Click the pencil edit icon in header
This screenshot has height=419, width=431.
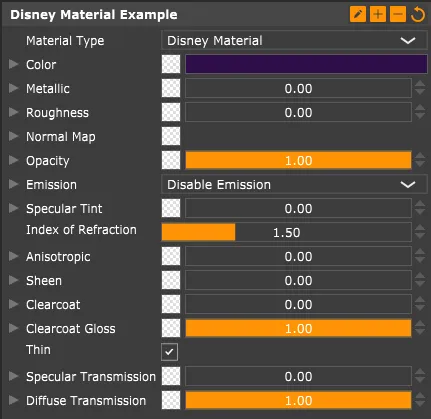coord(358,15)
